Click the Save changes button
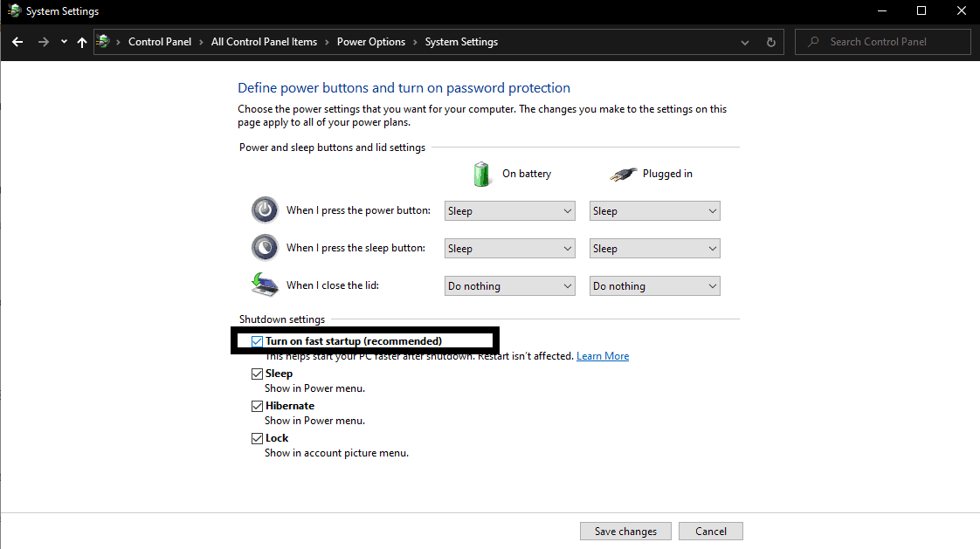The height and width of the screenshot is (549, 980). coord(625,531)
